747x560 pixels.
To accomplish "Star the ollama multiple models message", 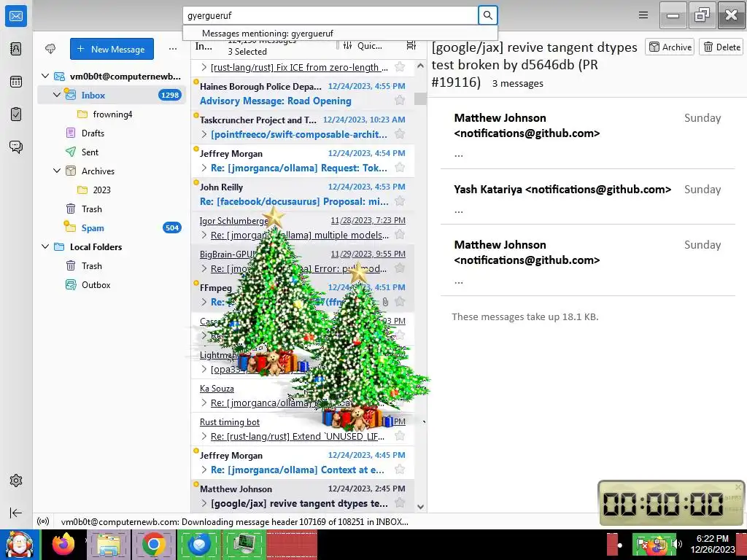I will [x=400, y=235].
